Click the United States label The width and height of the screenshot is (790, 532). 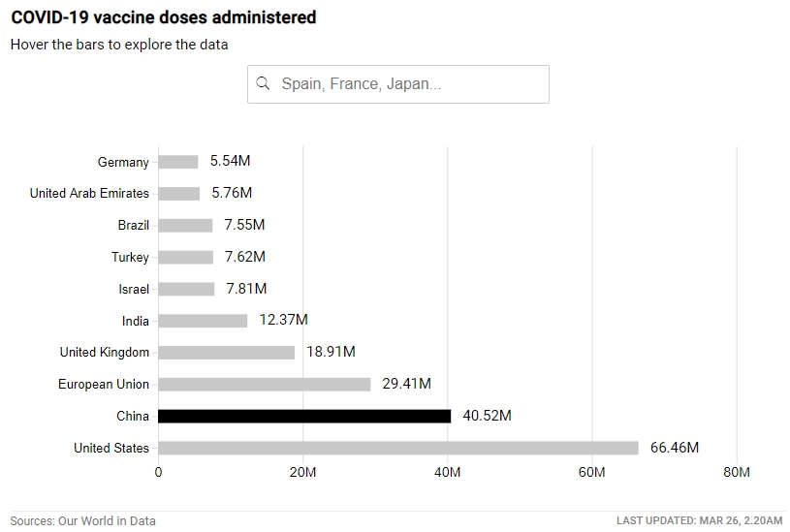(x=111, y=448)
